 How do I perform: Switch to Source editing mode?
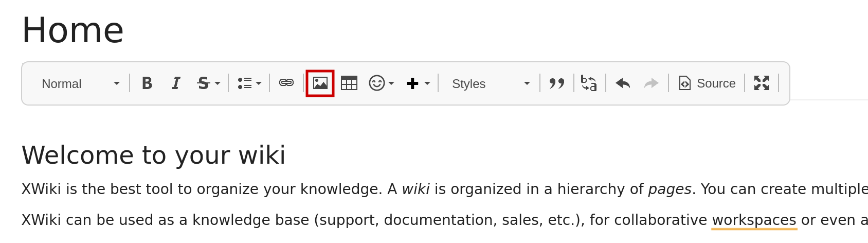point(707,83)
